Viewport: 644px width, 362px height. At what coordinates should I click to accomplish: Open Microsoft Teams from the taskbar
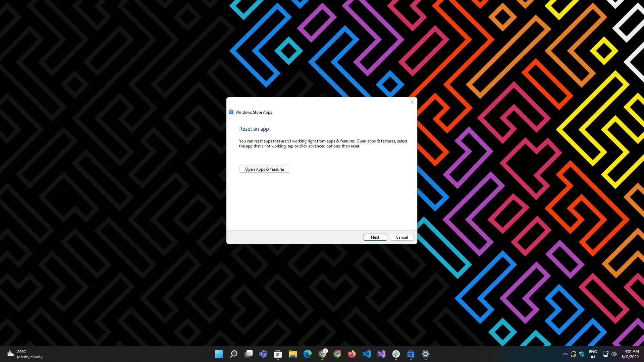click(x=263, y=354)
